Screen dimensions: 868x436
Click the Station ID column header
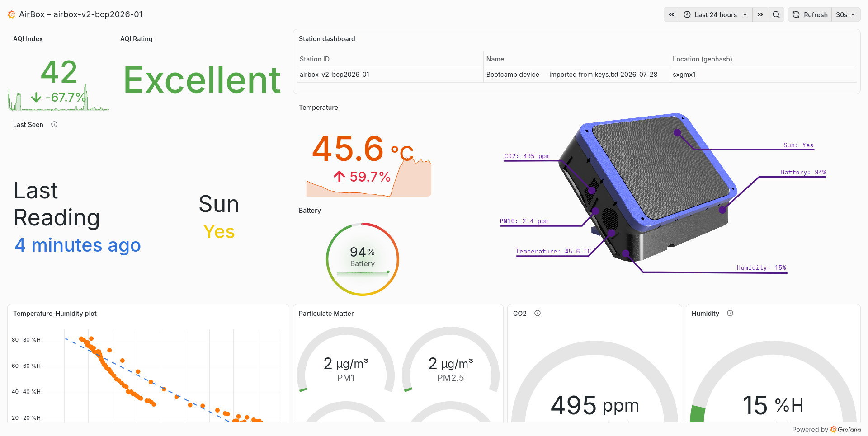[315, 59]
